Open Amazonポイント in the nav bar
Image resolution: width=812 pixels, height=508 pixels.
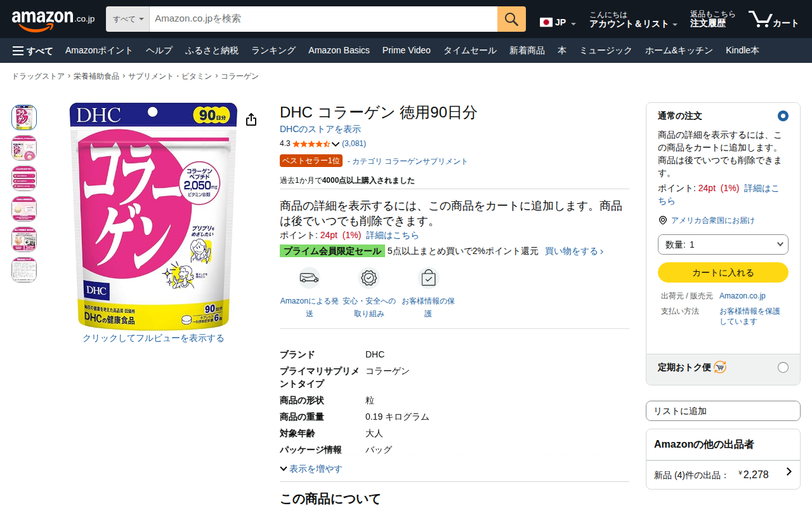(x=99, y=51)
